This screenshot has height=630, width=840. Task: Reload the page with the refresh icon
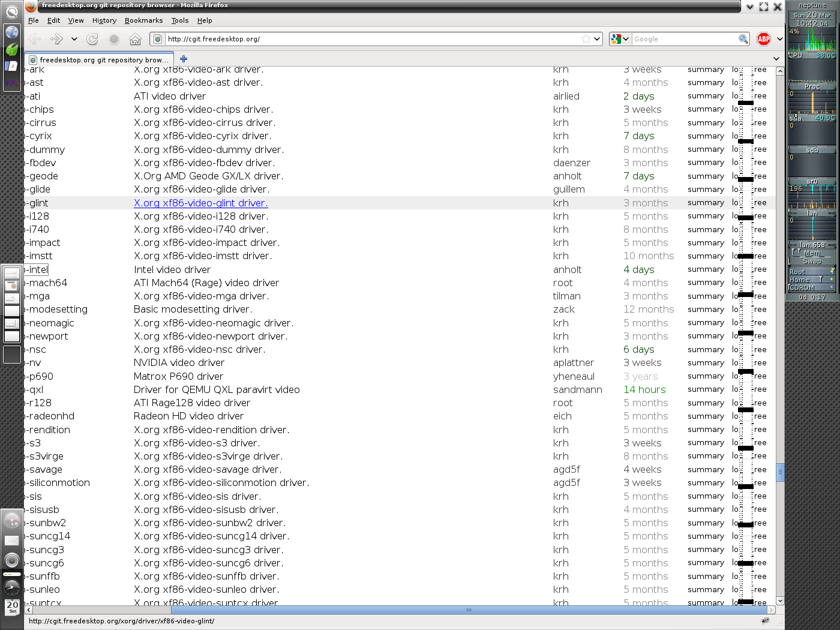tap(92, 39)
